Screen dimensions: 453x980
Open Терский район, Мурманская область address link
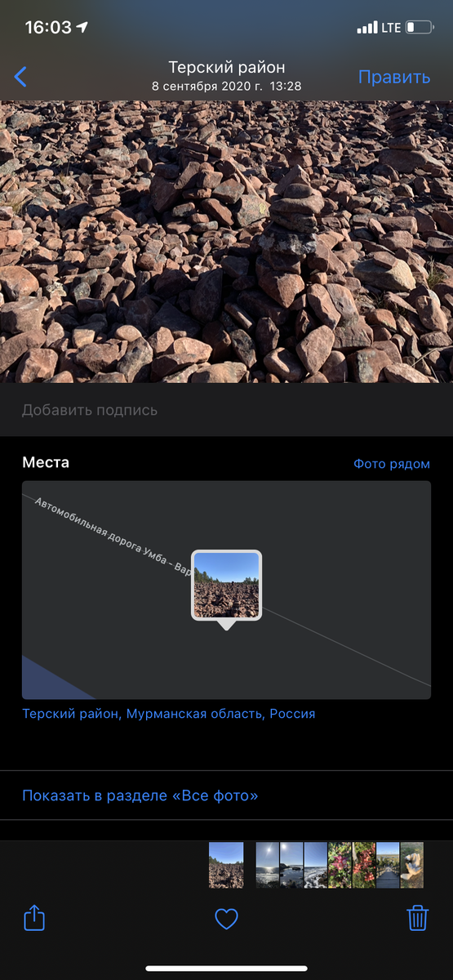click(168, 714)
